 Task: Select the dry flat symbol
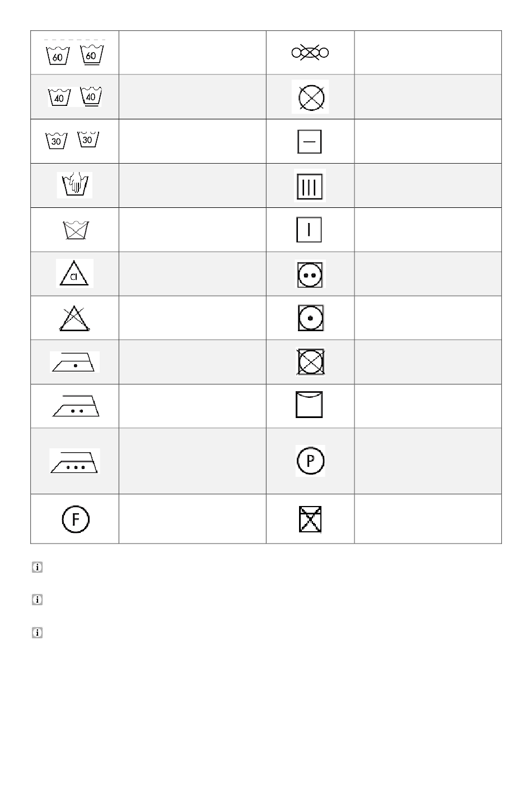309,141
